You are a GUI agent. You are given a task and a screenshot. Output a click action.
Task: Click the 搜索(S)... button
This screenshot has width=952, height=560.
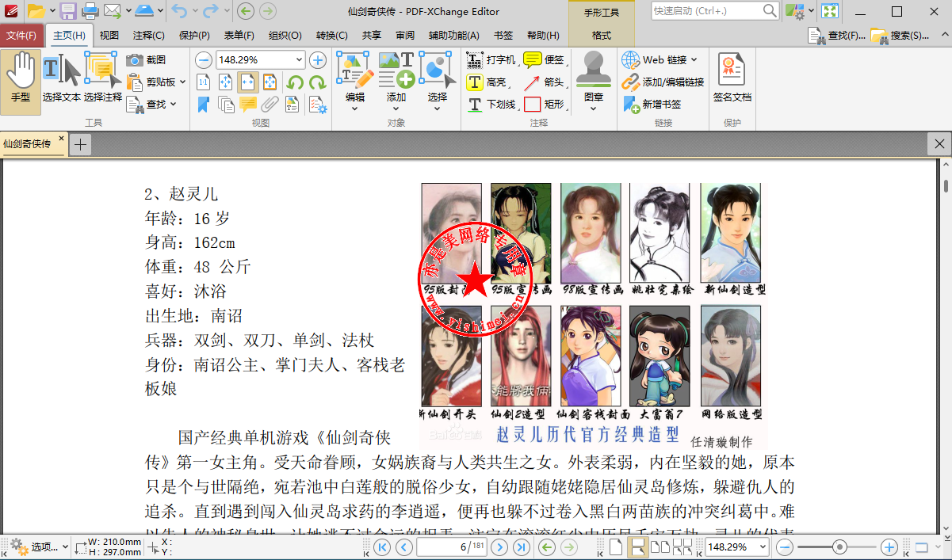(900, 36)
